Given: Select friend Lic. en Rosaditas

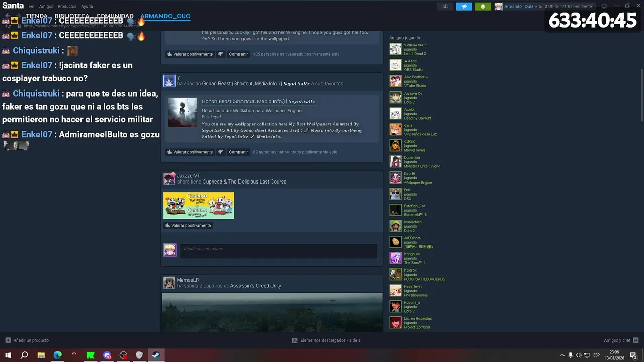Looking at the screenshot, I should coord(411,323).
